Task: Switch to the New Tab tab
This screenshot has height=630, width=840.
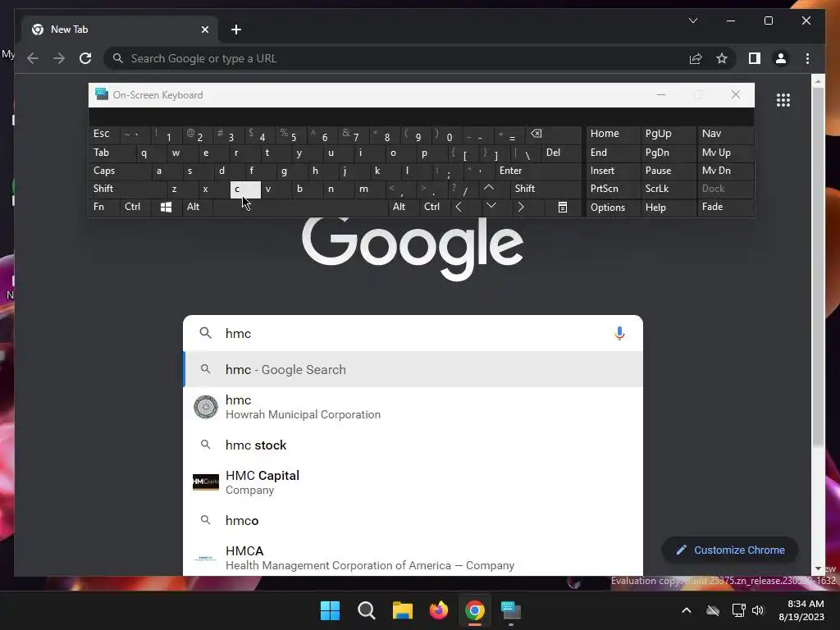Action: point(119,30)
